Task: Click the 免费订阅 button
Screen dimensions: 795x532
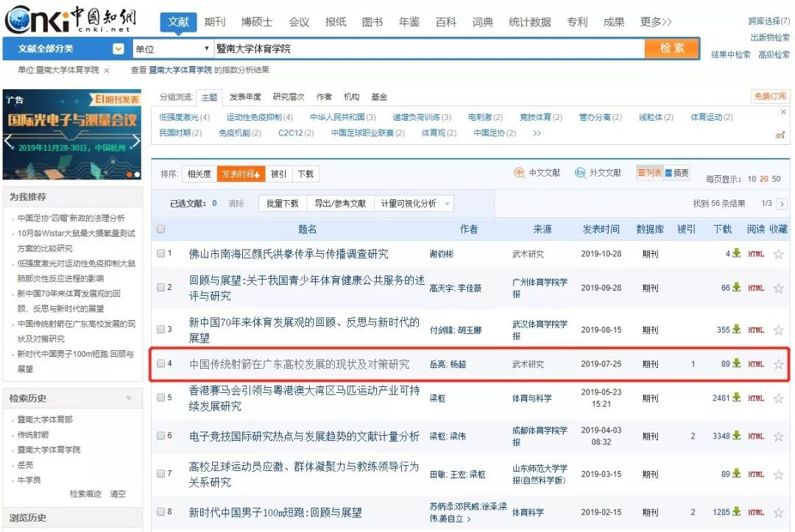Action: [x=770, y=96]
